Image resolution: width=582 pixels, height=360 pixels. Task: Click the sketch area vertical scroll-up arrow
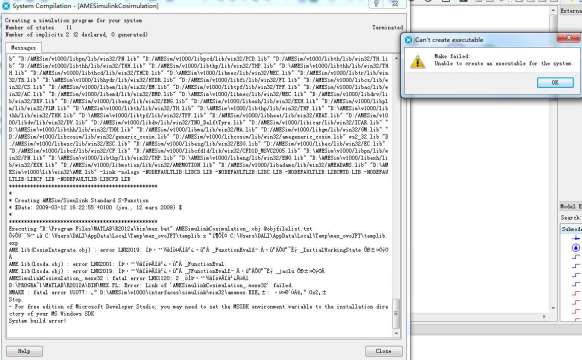point(553,10)
